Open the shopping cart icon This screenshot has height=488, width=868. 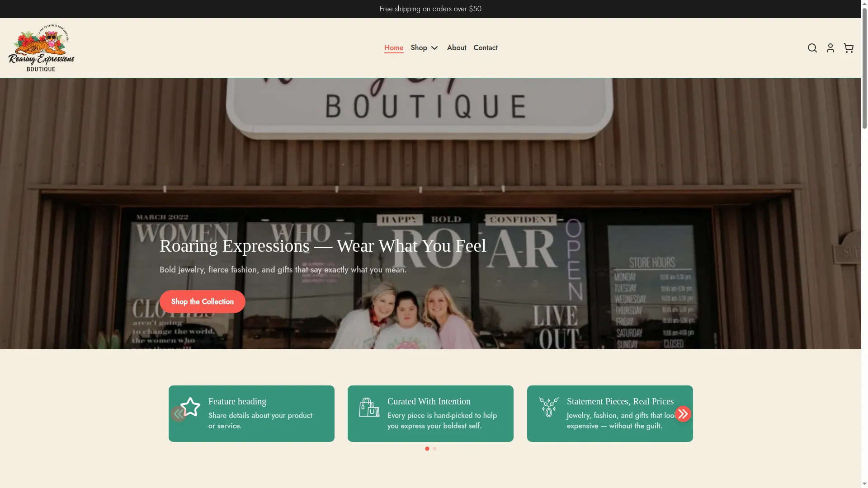848,48
